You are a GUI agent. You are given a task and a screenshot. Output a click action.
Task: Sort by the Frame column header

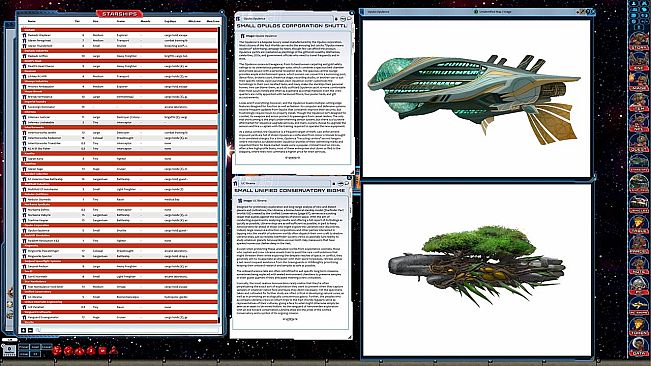pyautogui.click(x=121, y=21)
